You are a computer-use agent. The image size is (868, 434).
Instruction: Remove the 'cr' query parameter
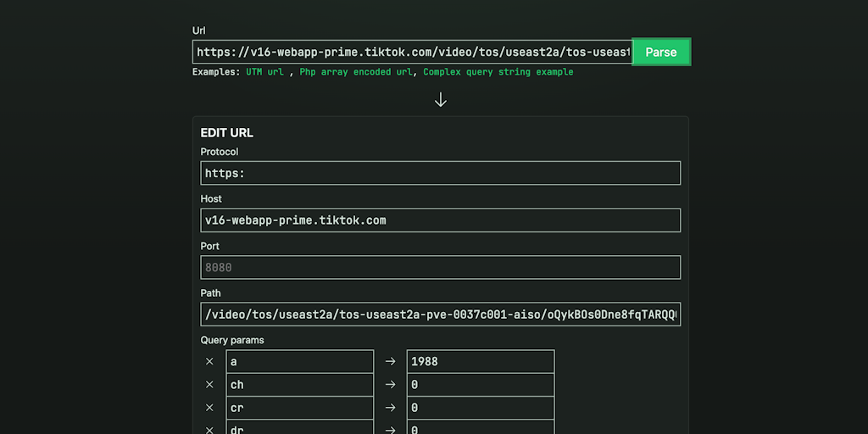coord(209,408)
